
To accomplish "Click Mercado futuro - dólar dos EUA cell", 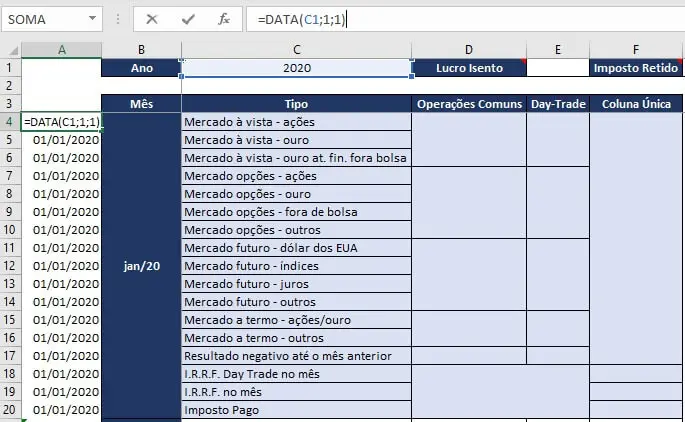I will coord(297,248).
